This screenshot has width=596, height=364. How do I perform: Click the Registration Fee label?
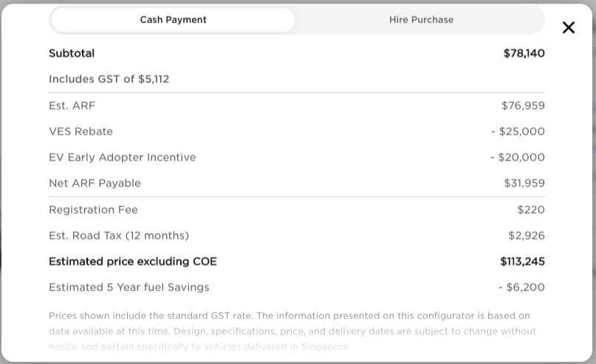click(93, 210)
